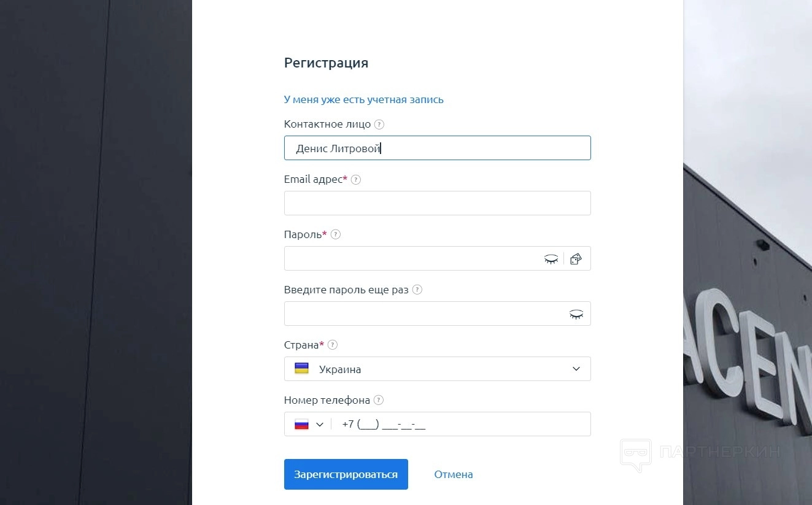Click chevron arrow in Украина dropdown
Viewport: 812px width, 505px height.
pos(576,369)
